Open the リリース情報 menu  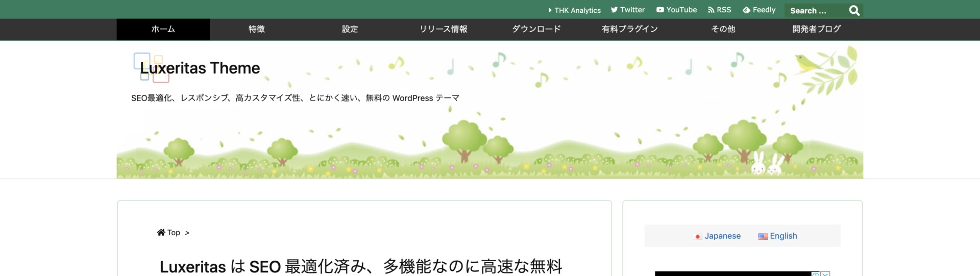(x=443, y=29)
